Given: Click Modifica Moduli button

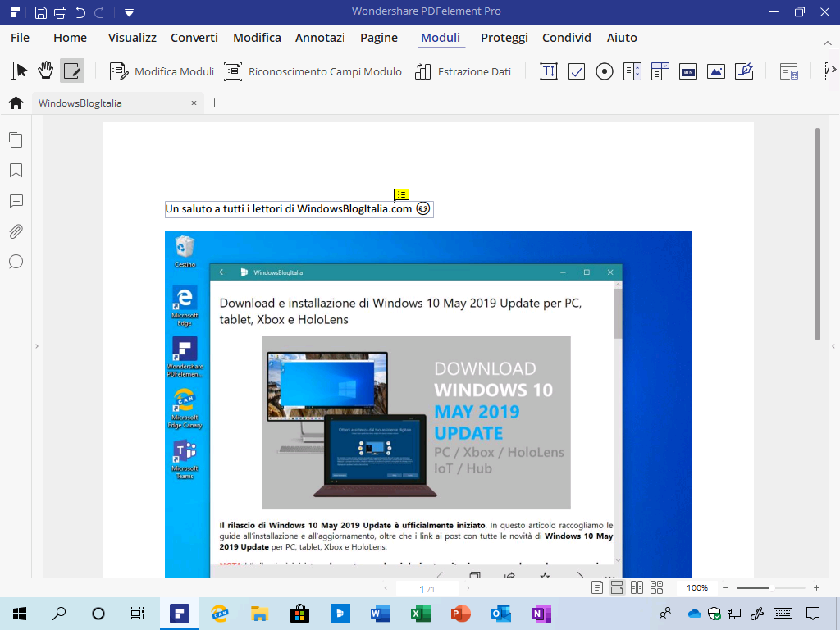Looking at the screenshot, I should coord(162,71).
